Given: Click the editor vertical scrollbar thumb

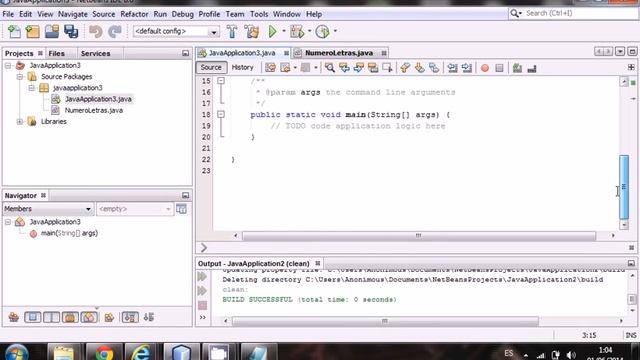Looking at the screenshot, I should pyautogui.click(x=624, y=187).
